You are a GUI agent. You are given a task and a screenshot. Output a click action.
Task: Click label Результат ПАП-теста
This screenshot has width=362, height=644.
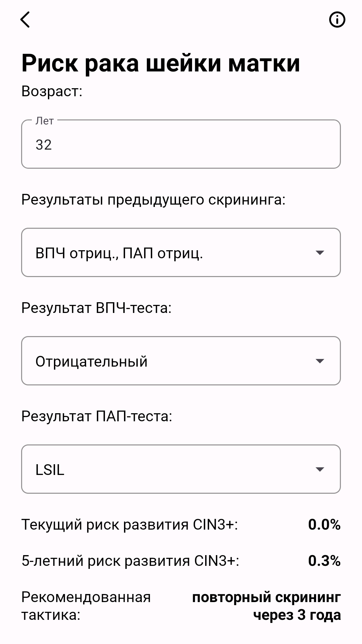[x=97, y=416]
